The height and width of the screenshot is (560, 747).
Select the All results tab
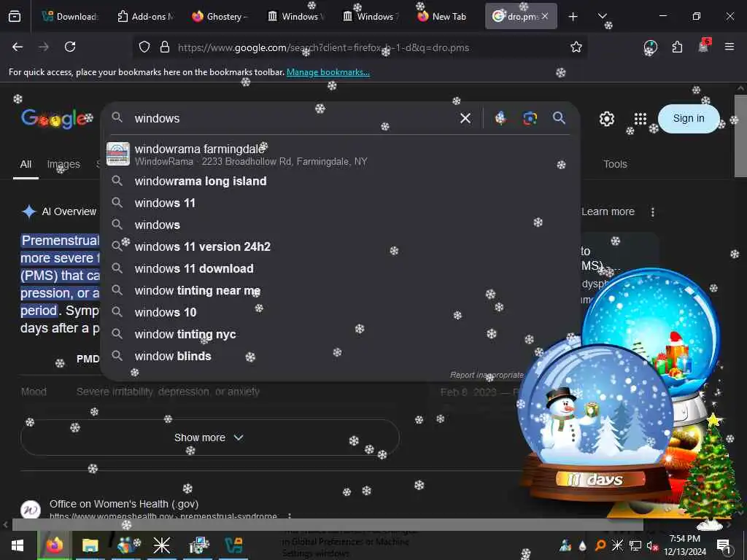click(26, 164)
